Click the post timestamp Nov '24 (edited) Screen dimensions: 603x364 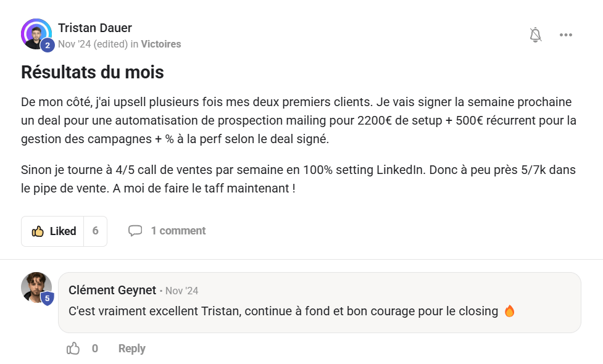pos(92,44)
